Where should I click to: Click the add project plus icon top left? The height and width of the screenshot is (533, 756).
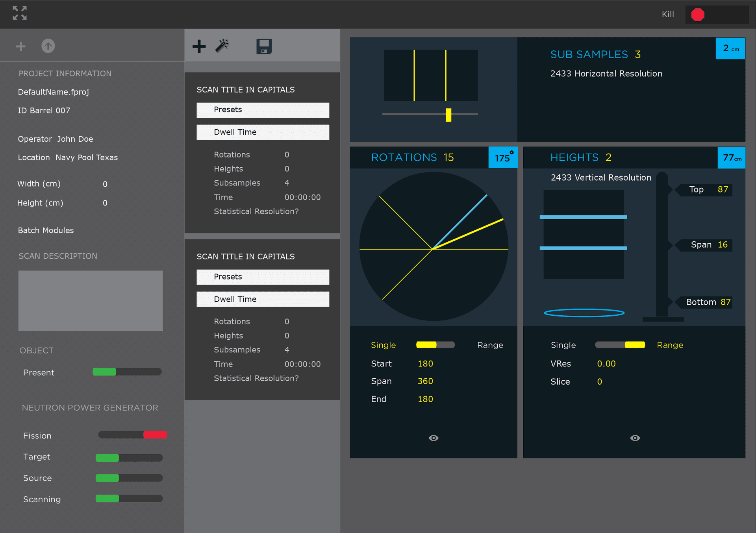click(20, 46)
